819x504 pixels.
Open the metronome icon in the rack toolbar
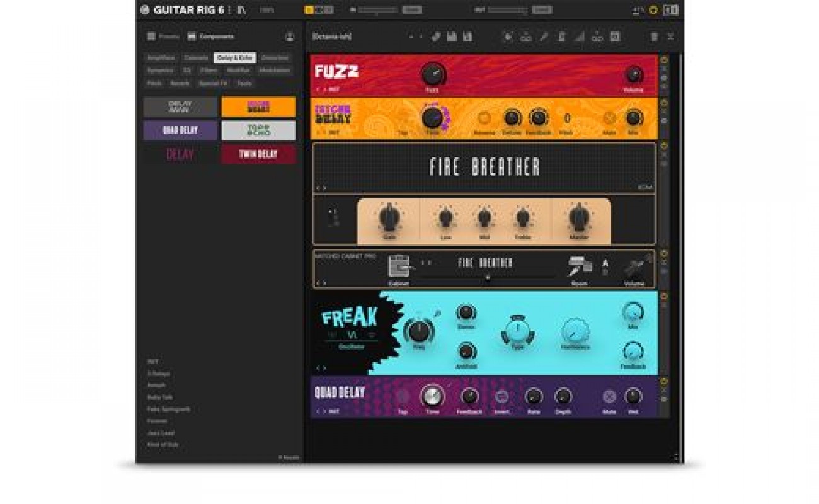[x=561, y=37]
